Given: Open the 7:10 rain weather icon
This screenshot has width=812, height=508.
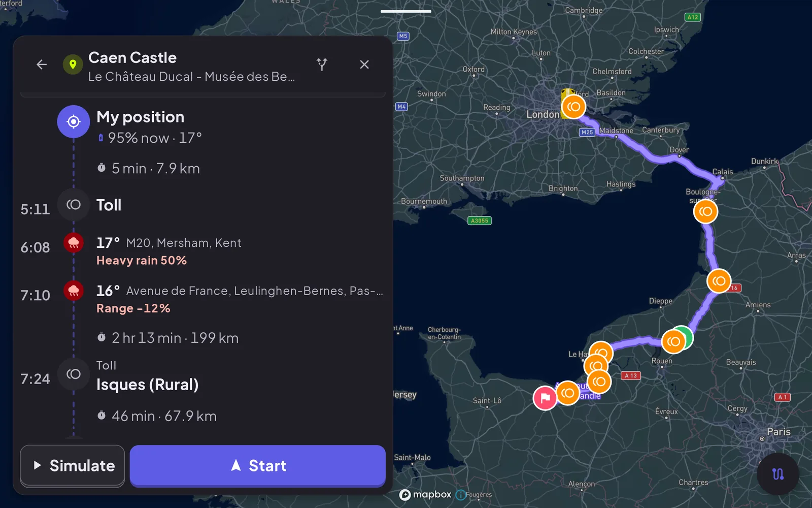Looking at the screenshot, I should (74, 290).
